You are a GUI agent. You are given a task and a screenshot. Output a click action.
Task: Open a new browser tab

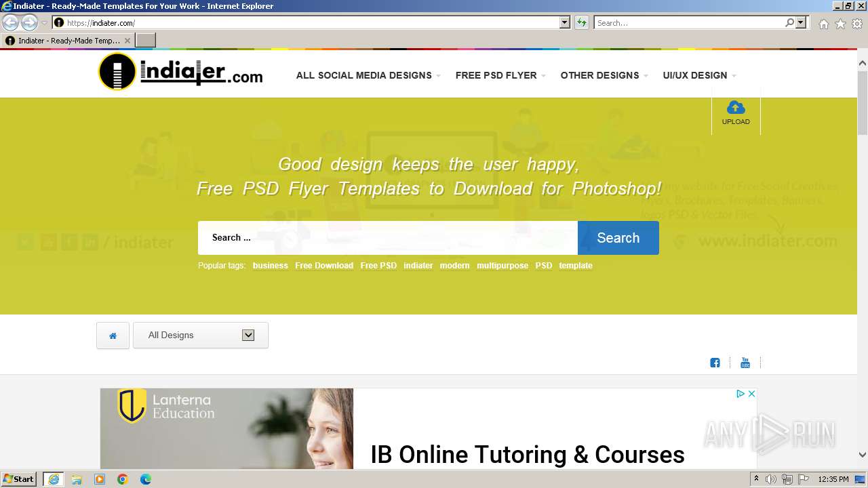point(146,41)
